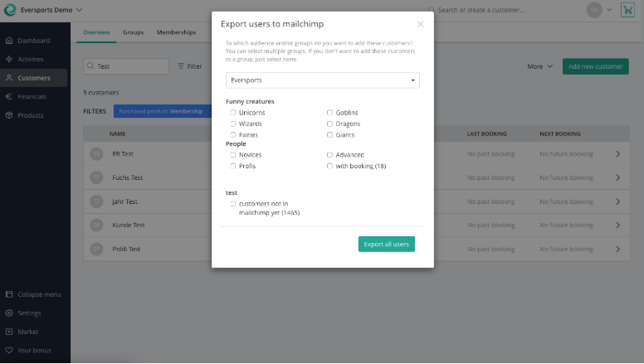Open ER Test row chevron

tap(618, 154)
